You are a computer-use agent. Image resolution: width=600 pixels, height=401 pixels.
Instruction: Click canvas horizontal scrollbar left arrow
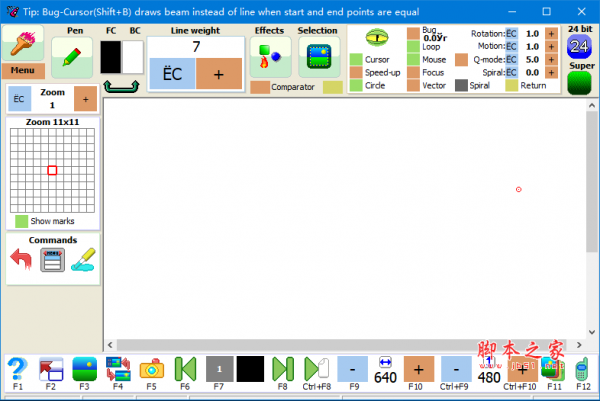pyautogui.click(x=110, y=345)
